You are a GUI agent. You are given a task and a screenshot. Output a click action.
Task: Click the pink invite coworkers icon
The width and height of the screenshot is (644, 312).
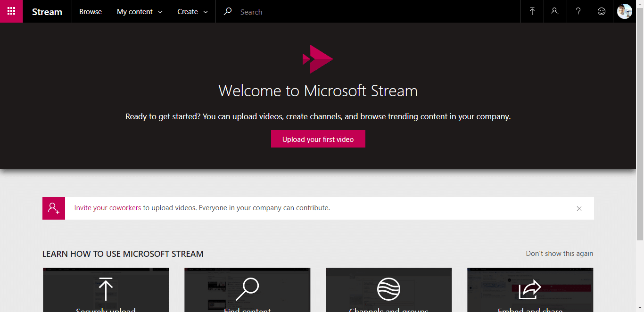tap(54, 208)
